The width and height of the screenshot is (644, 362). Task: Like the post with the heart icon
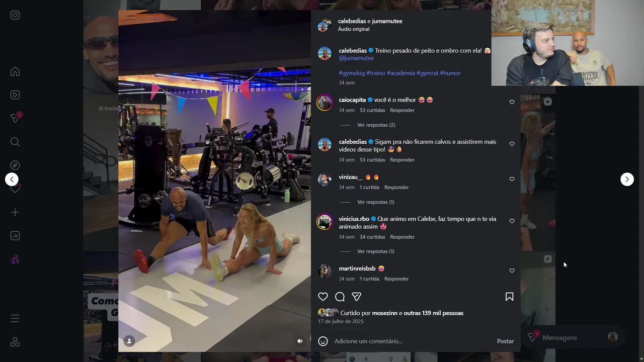point(323,297)
